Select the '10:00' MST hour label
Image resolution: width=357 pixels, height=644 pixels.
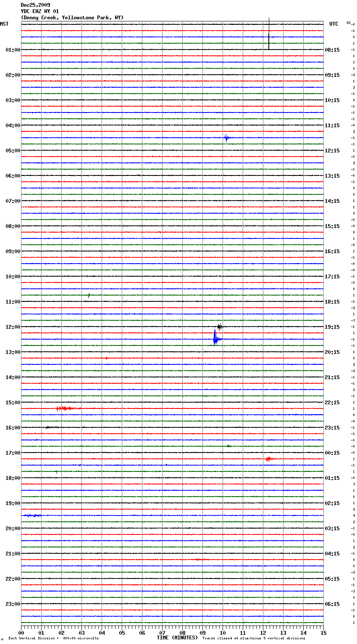pos(13,277)
